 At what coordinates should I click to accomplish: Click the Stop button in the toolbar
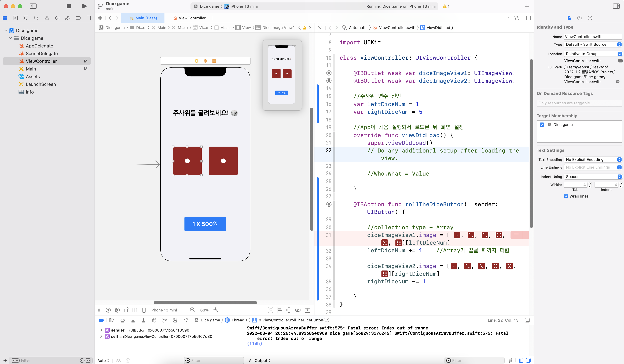pyautogui.click(x=69, y=6)
